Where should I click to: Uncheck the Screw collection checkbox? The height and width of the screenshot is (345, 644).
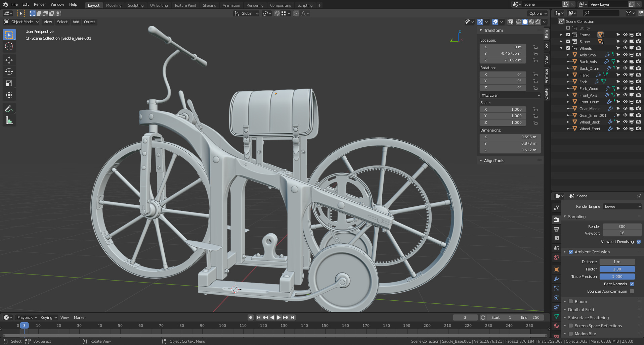tap(568, 42)
